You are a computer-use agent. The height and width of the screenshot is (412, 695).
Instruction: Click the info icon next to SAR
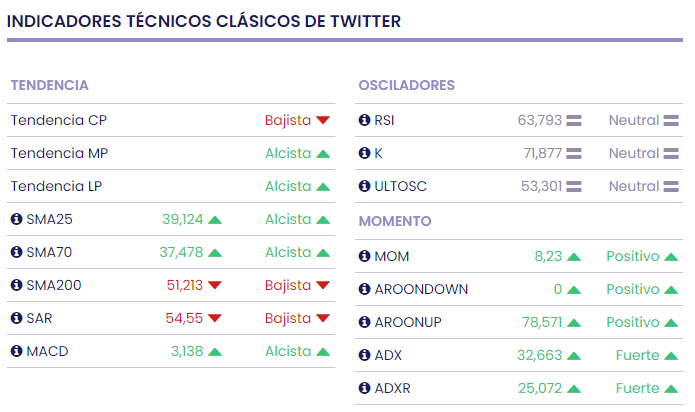click(16, 318)
